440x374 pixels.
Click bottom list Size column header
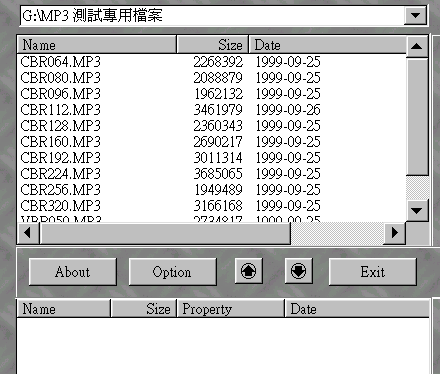[x=143, y=309]
